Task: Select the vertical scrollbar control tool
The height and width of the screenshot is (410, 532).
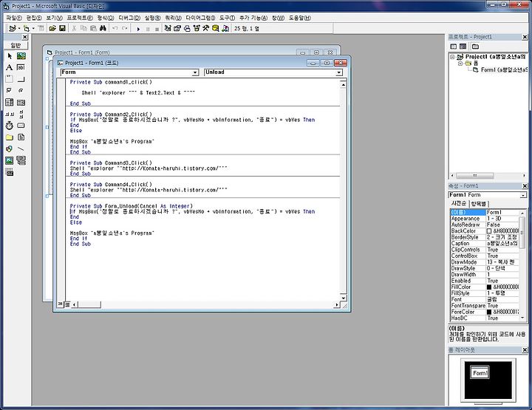Action: pos(21,114)
